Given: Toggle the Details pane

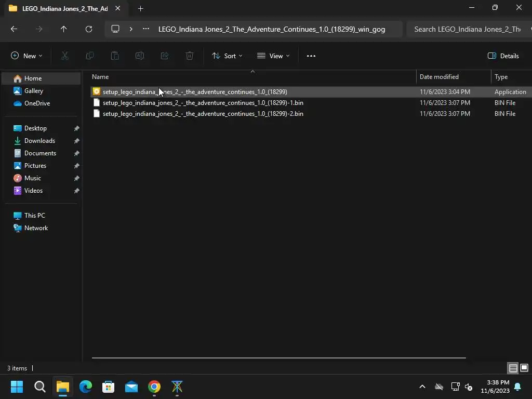Looking at the screenshot, I should (503, 56).
